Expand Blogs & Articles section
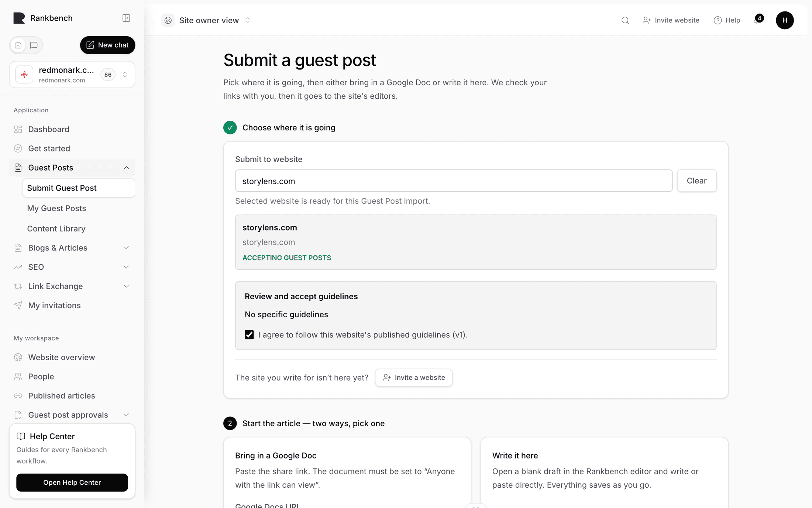812x508 pixels. coord(126,248)
